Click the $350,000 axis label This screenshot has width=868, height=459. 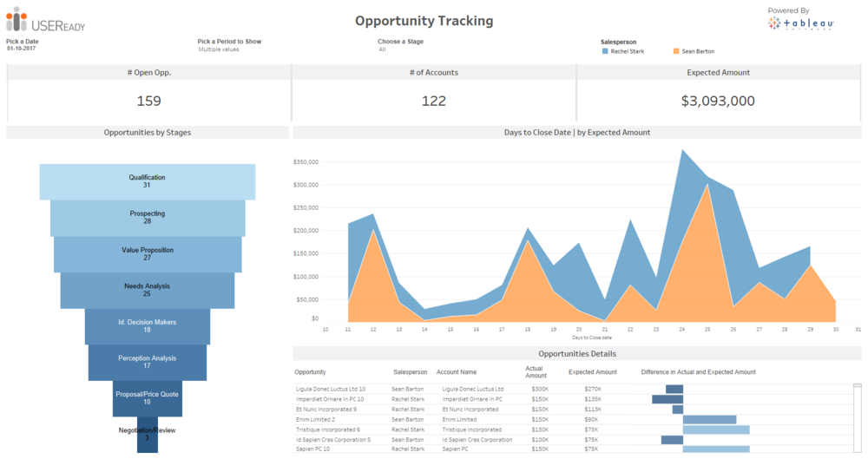306,162
